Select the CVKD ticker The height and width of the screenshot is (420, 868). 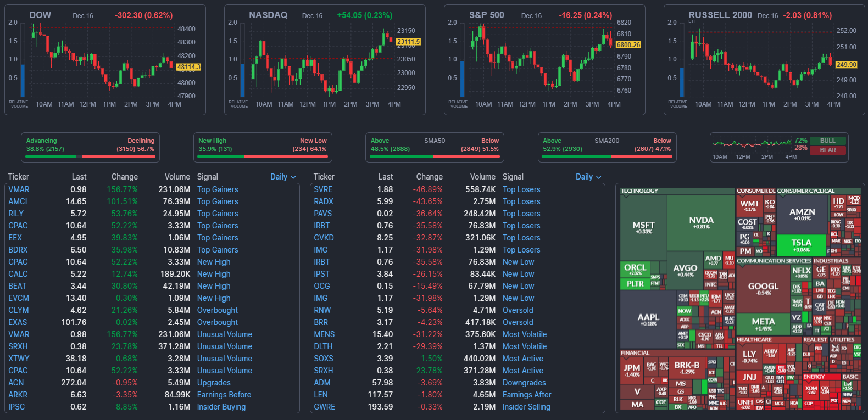(x=324, y=238)
